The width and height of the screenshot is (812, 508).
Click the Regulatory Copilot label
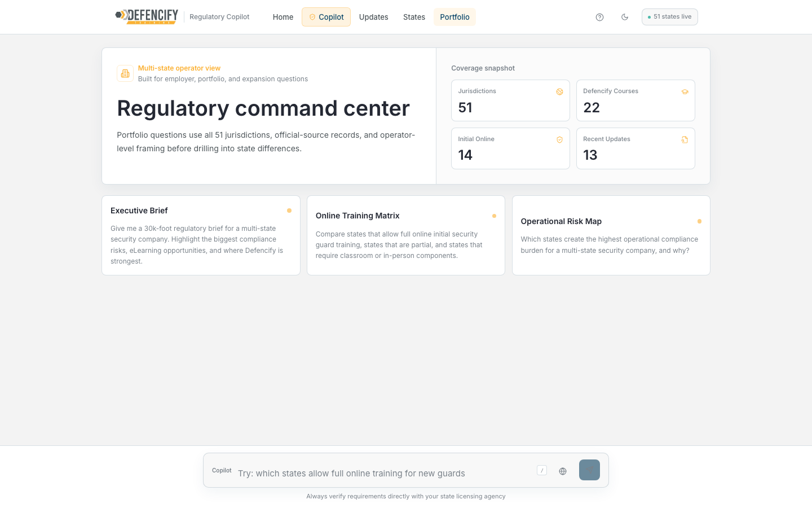[219, 17]
